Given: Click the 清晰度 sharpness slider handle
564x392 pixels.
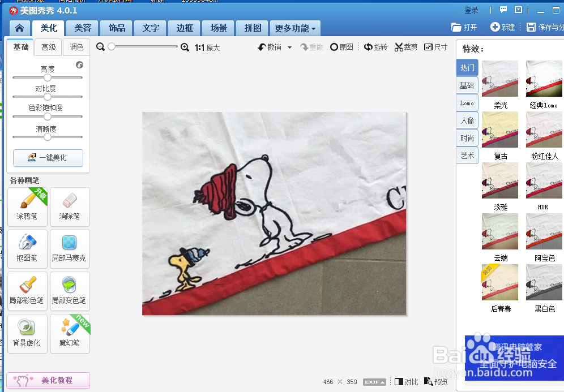Looking at the screenshot, I should pyautogui.click(x=48, y=137).
